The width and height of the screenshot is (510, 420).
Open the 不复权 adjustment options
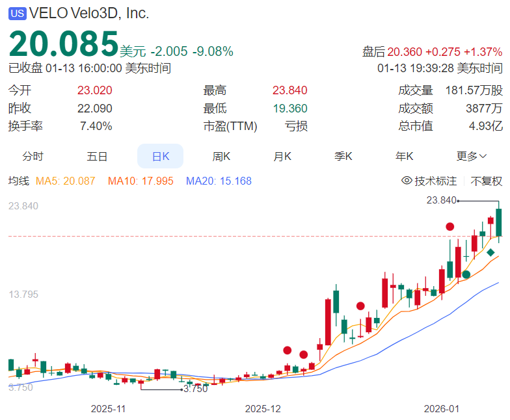coord(487,181)
